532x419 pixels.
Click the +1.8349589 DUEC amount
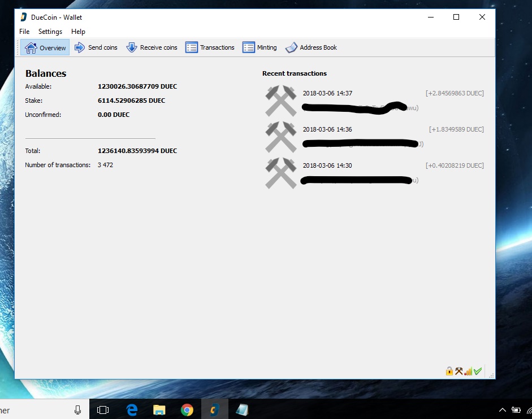pyautogui.click(x=456, y=129)
